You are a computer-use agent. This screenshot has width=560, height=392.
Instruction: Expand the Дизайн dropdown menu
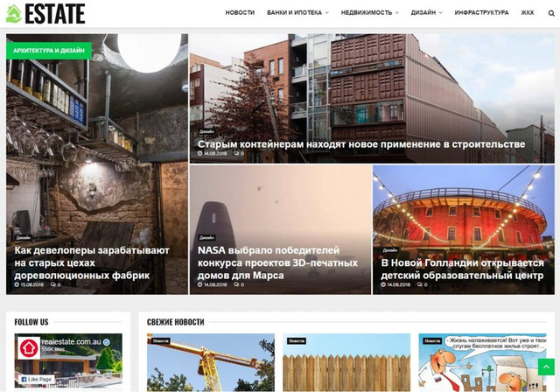(426, 13)
